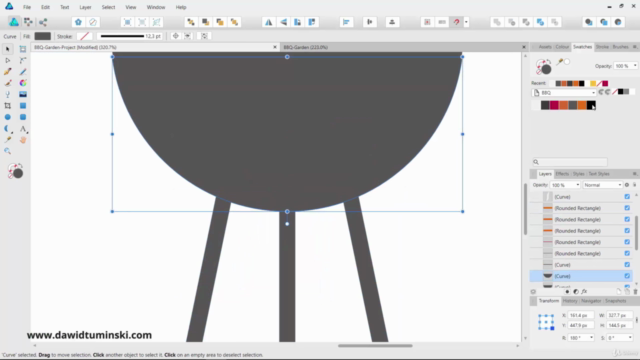This screenshot has height=360, width=640.
Task: Click the Stroke colour well in context toolbar
Action: [84, 36]
